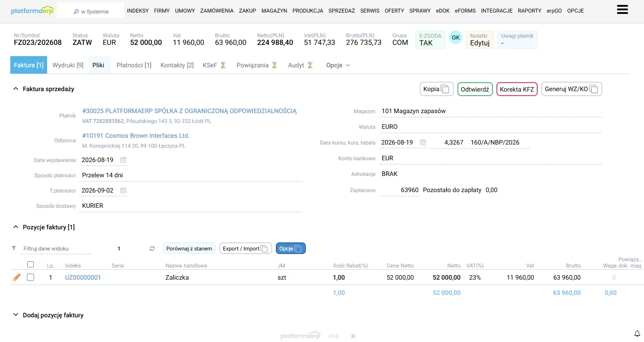Open the hamburger main menu icon
644x342 pixels.
click(x=622, y=10)
